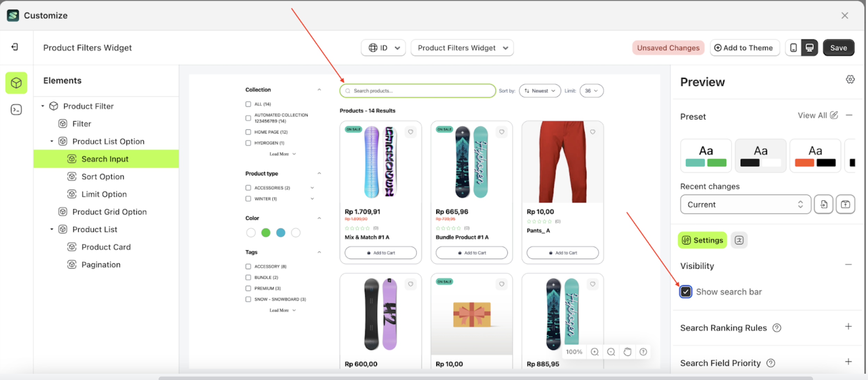
Task: Check the ACCESSORY tag filter
Action: click(248, 267)
